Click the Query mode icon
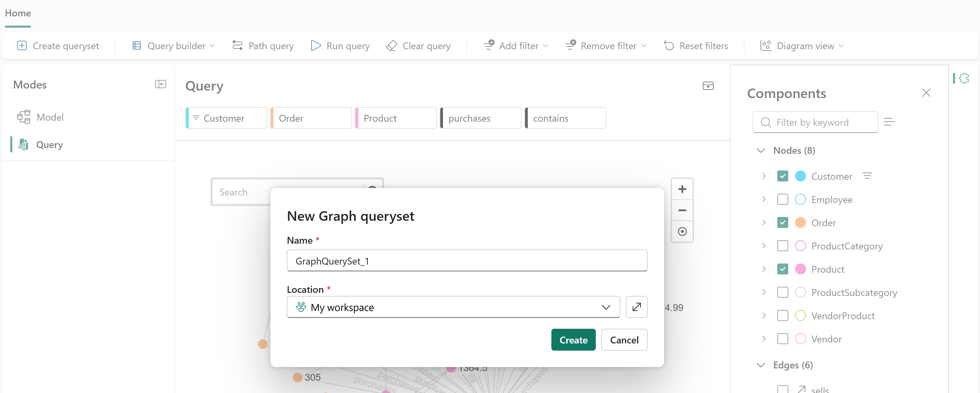The height and width of the screenshot is (393, 980). pyautogui.click(x=24, y=145)
